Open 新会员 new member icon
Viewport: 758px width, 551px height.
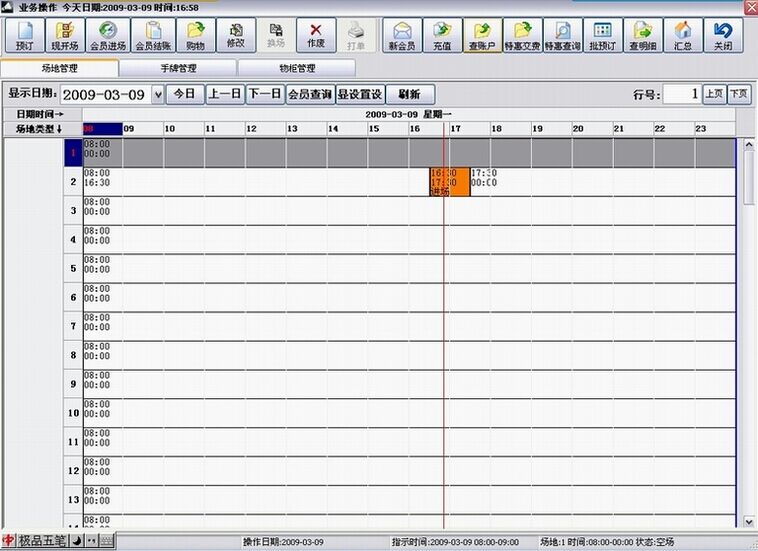coord(402,35)
